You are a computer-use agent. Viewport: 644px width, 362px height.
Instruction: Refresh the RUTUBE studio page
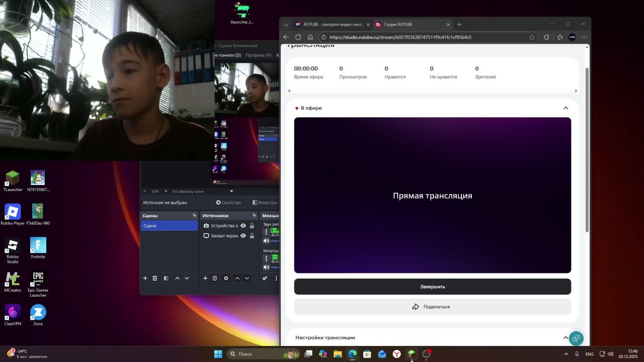click(x=298, y=37)
